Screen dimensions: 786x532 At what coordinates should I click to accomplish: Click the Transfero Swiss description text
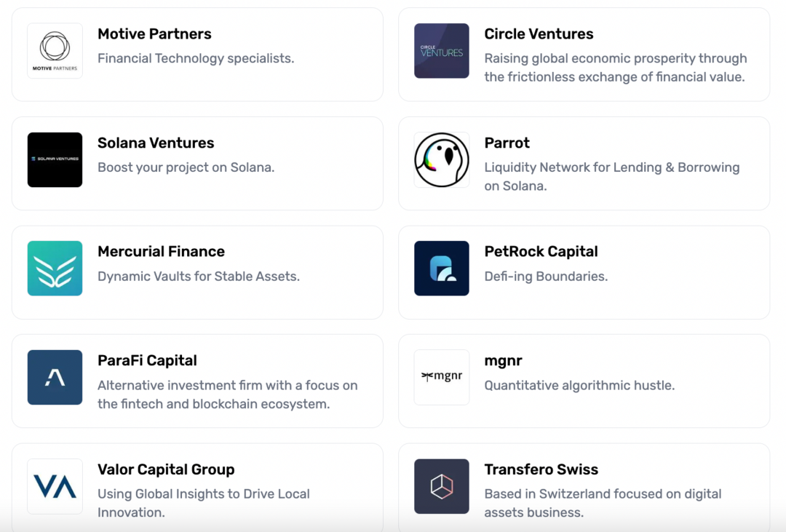coord(603,503)
